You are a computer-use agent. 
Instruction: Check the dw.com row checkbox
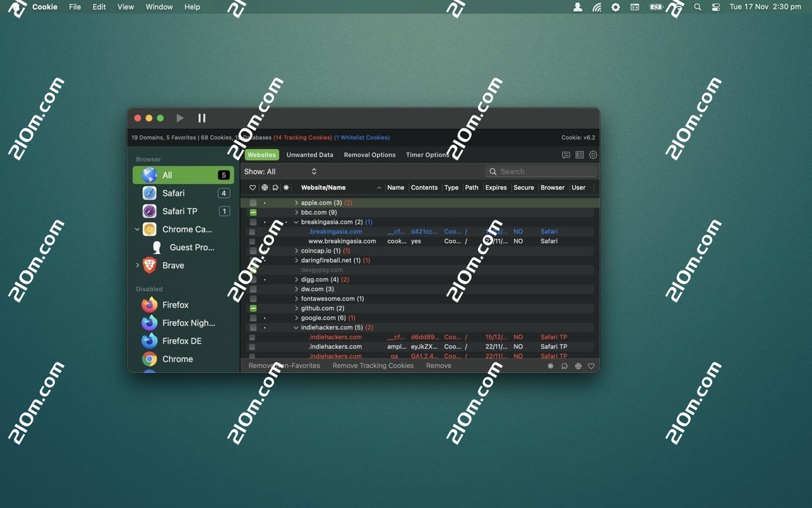(253, 289)
